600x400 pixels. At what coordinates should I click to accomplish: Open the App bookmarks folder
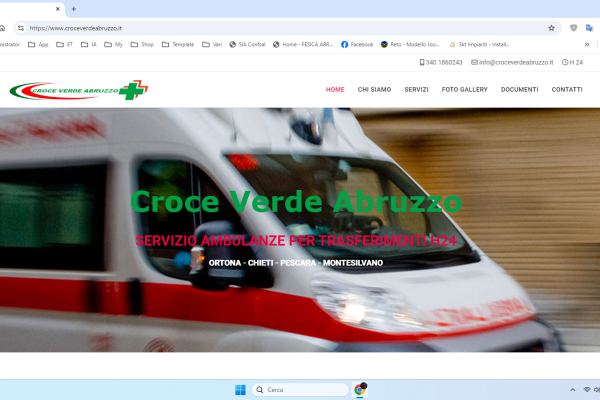38,44
